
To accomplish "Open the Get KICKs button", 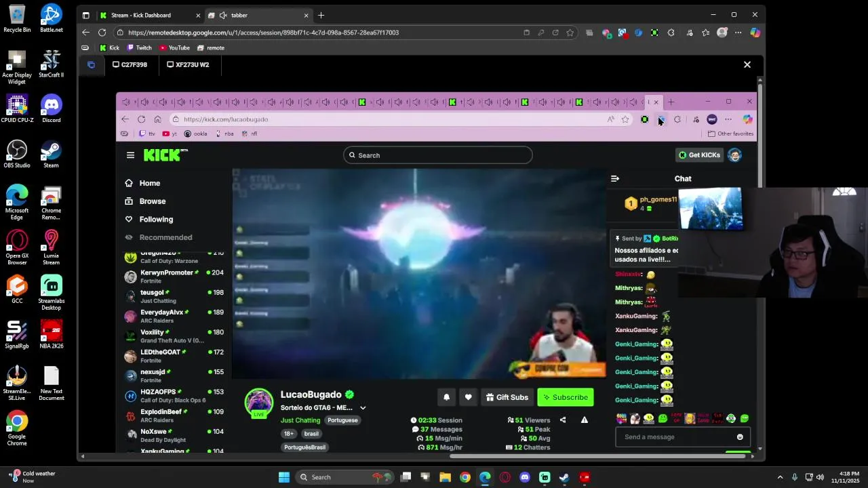I will (x=699, y=155).
